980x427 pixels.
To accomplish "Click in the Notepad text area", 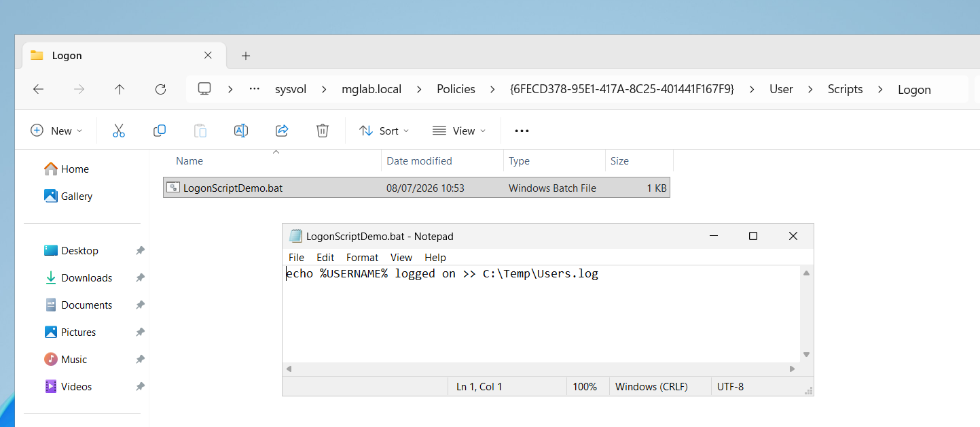I will (541, 314).
